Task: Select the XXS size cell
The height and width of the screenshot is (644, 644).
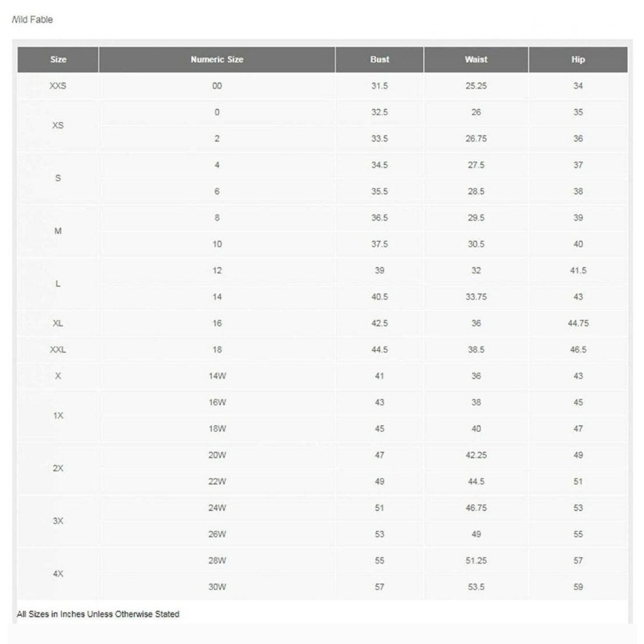Action: (x=58, y=86)
